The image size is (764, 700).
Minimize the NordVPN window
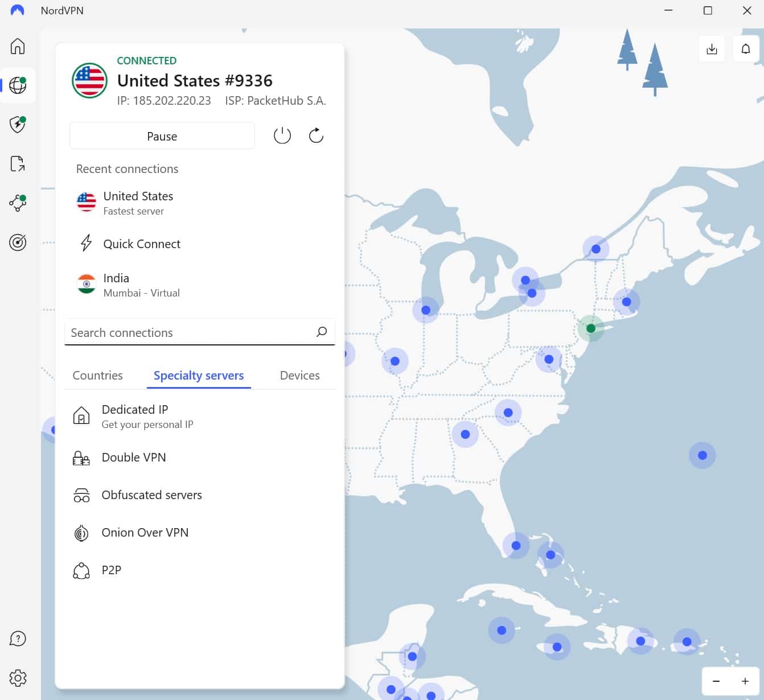pyautogui.click(x=668, y=10)
